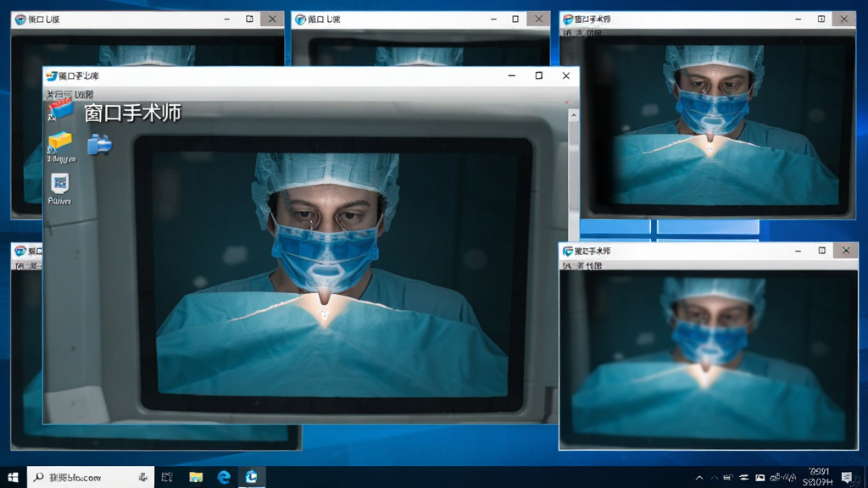
Task: Open the menu bar in bottom-right window
Action: coord(581,265)
